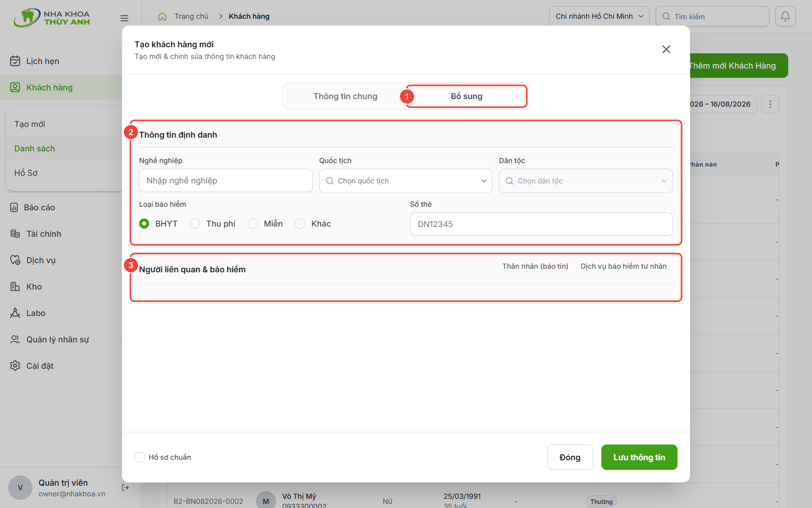The image size is (812, 508).
Task: Click the Thêm mới Khách Hàng button
Action: 738,66
